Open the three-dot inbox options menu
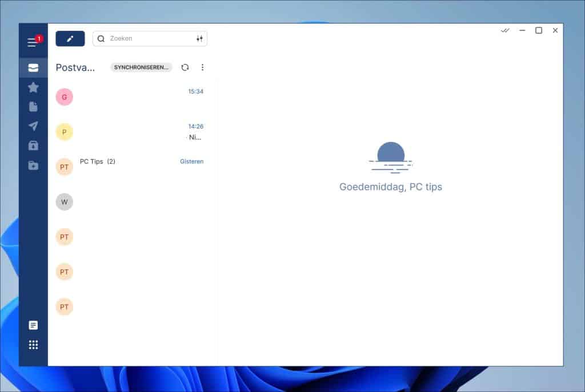 pos(202,67)
